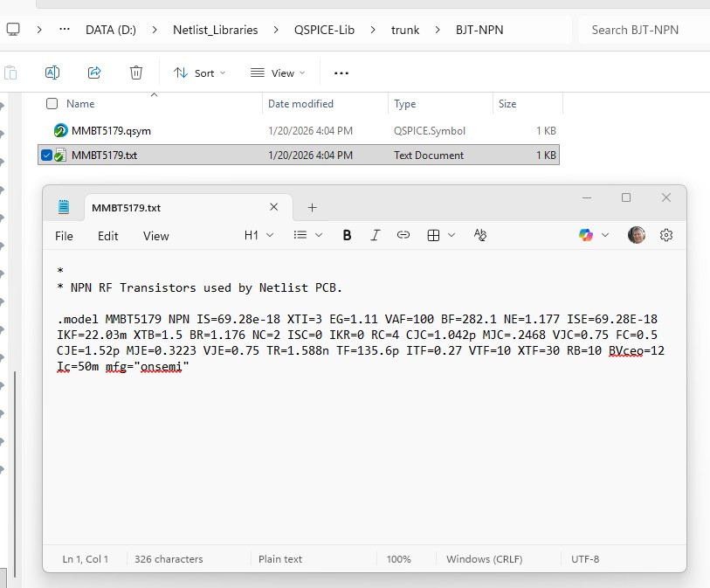Viewport: 710px width, 588px height.
Task: Click the Search BJT-NPN search box
Action: 642,30
